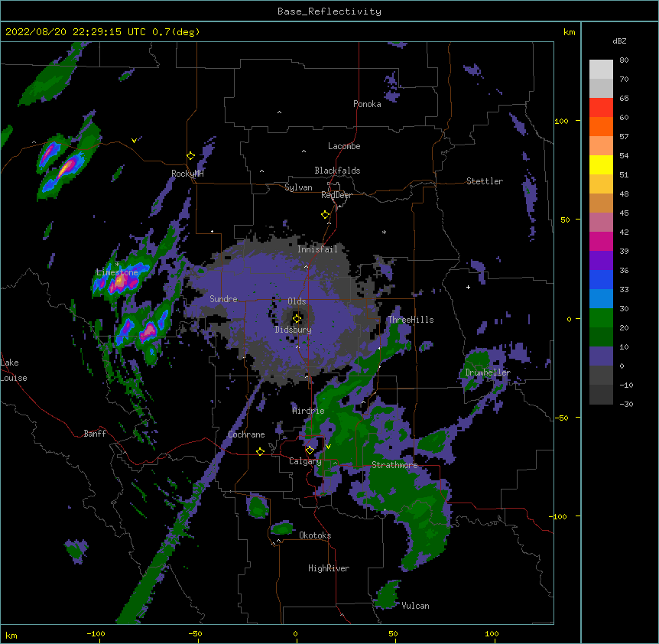Select the tan-brown 45-48 dBZ swatch
The image size is (659, 644).
click(x=601, y=203)
